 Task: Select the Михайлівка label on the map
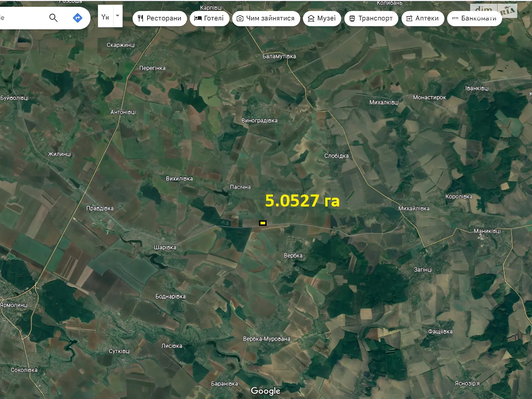click(414, 208)
